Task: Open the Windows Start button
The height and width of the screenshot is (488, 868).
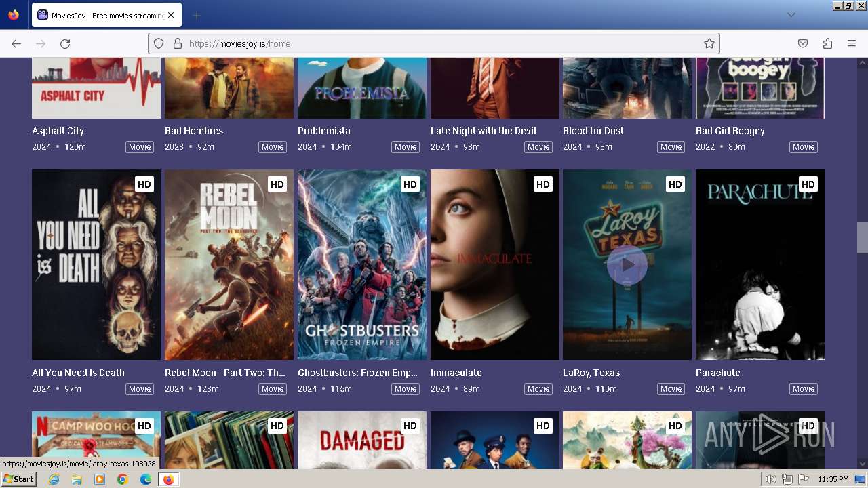Action: (x=18, y=479)
